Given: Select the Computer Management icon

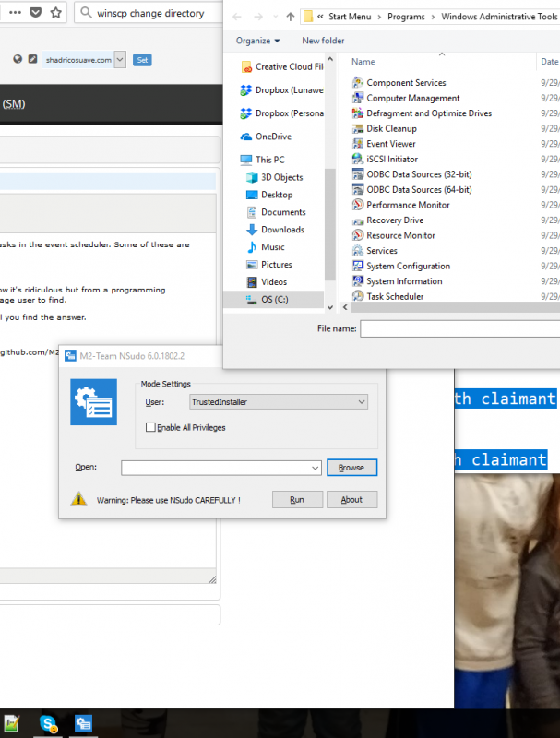Looking at the screenshot, I should (358, 98).
